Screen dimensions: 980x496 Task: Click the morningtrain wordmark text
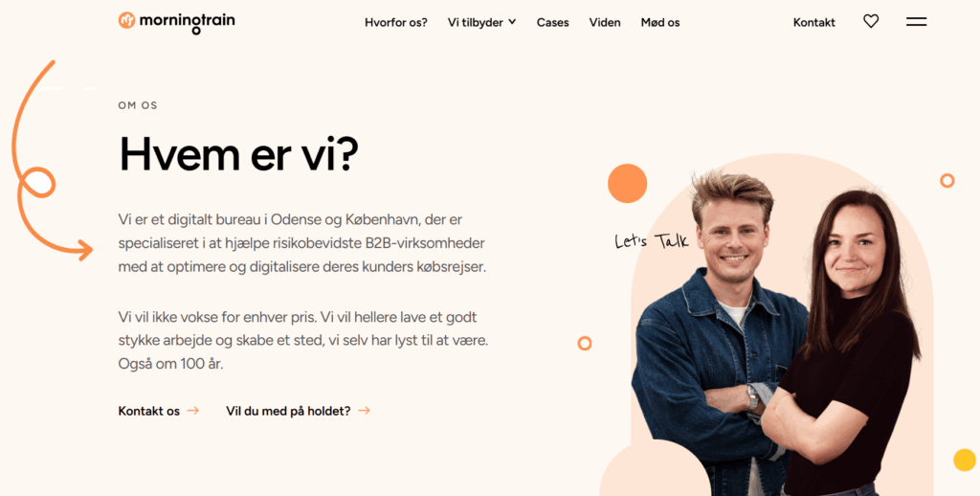[x=188, y=22]
